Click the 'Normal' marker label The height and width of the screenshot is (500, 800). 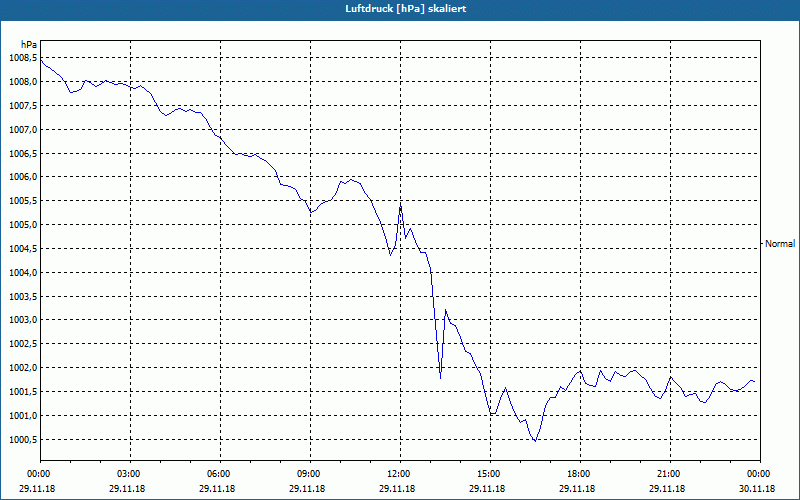(x=780, y=244)
